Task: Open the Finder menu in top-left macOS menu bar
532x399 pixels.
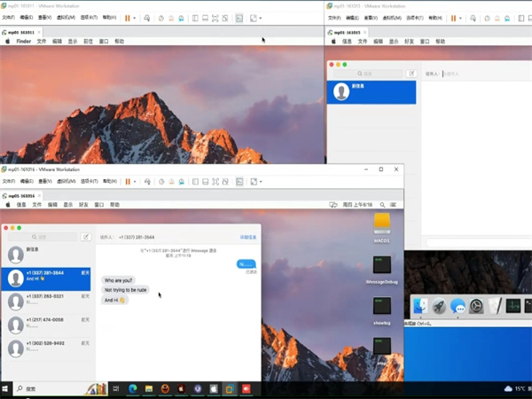Action: (x=23, y=41)
